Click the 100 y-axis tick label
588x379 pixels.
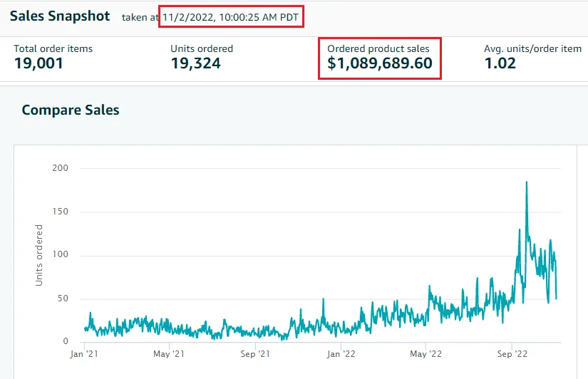pos(61,254)
